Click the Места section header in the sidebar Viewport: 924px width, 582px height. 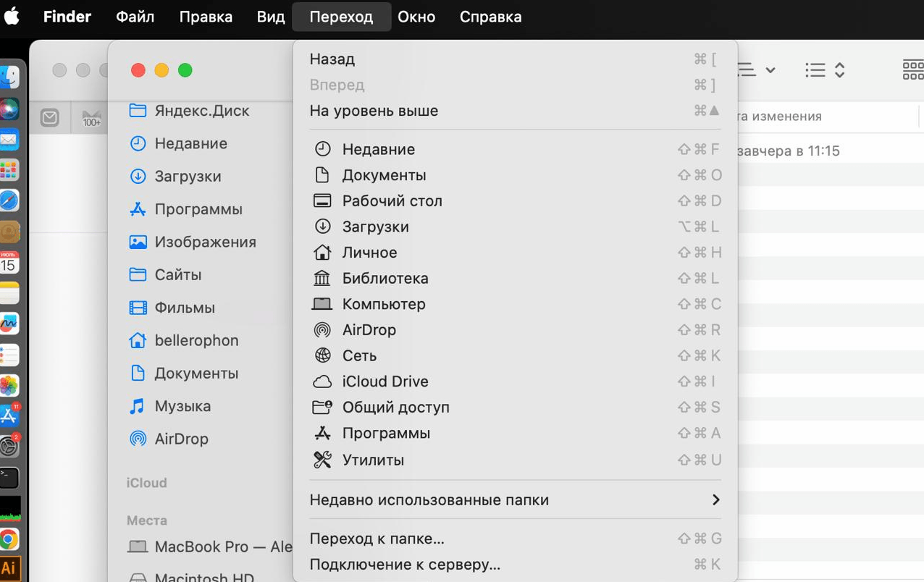[147, 520]
